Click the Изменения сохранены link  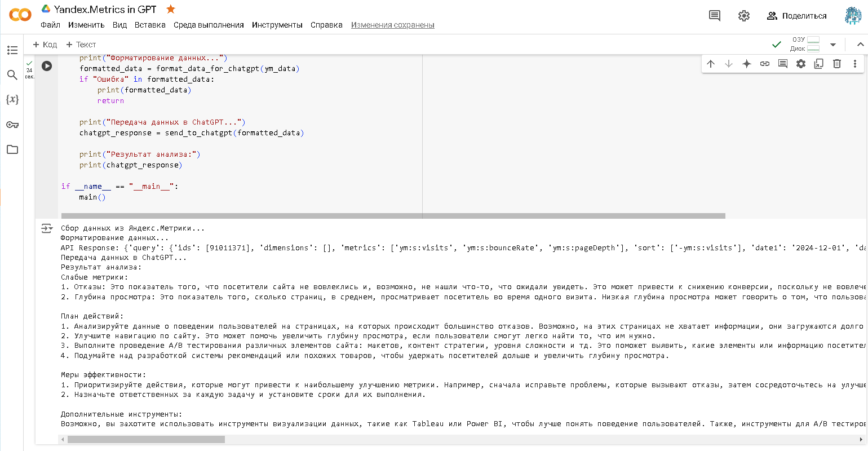pos(393,25)
